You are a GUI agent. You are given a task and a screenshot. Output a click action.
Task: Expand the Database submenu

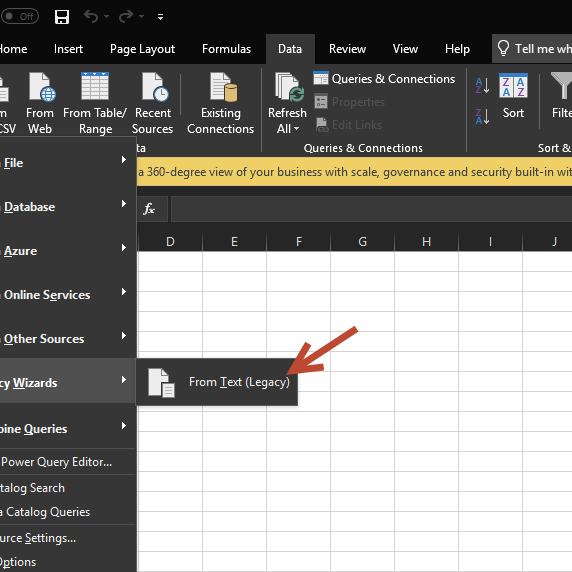coord(67,207)
